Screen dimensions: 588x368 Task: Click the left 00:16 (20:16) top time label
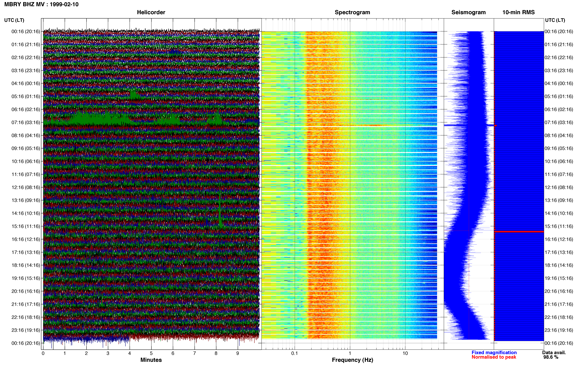pyautogui.click(x=26, y=31)
